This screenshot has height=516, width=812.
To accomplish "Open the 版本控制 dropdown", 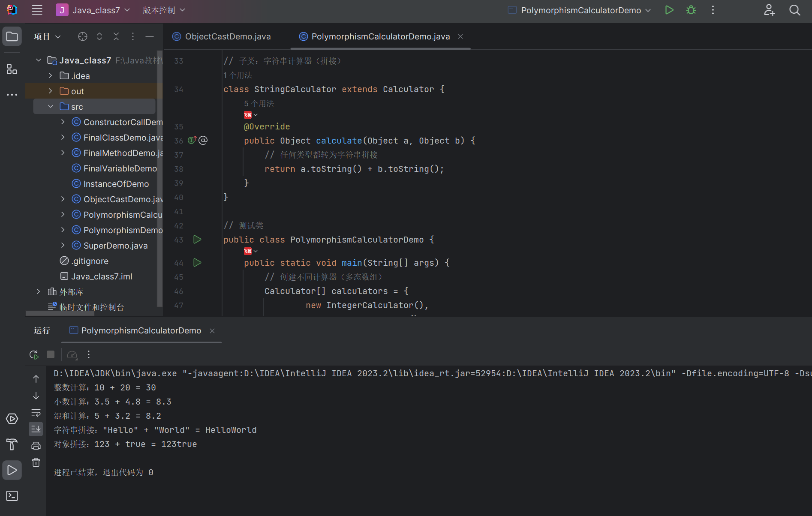I will [164, 10].
